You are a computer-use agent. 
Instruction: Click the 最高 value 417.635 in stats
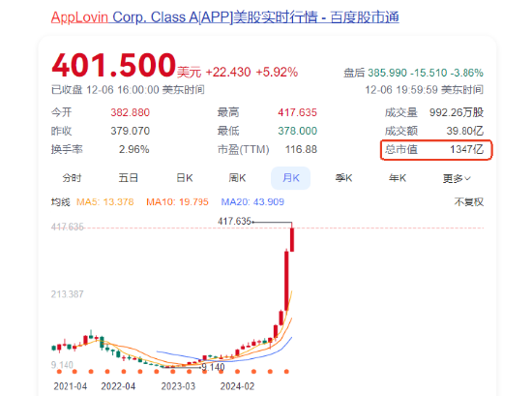(297, 112)
